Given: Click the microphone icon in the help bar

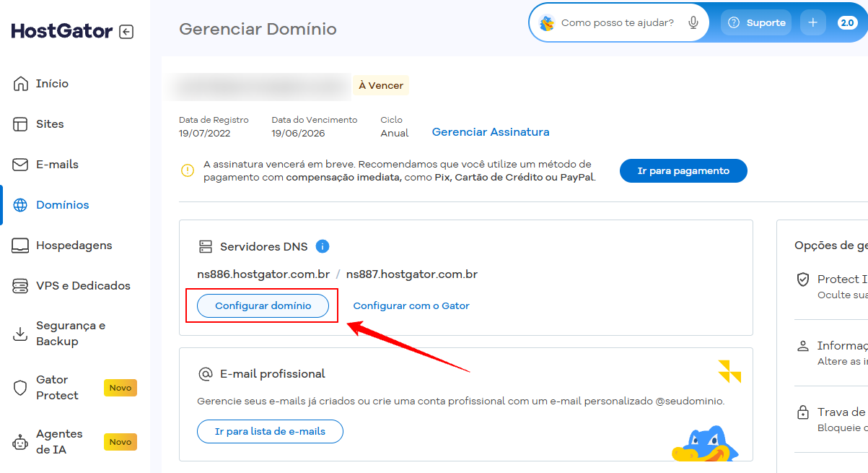Looking at the screenshot, I should (693, 22).
